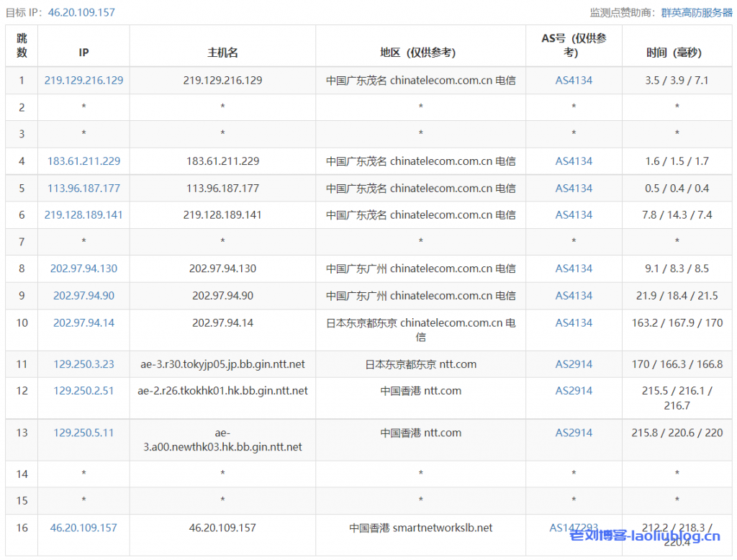Open AS2914 link in hop 11 row
Image resolution: width=737 pixels, height=560 pixels.
(574, 364)
